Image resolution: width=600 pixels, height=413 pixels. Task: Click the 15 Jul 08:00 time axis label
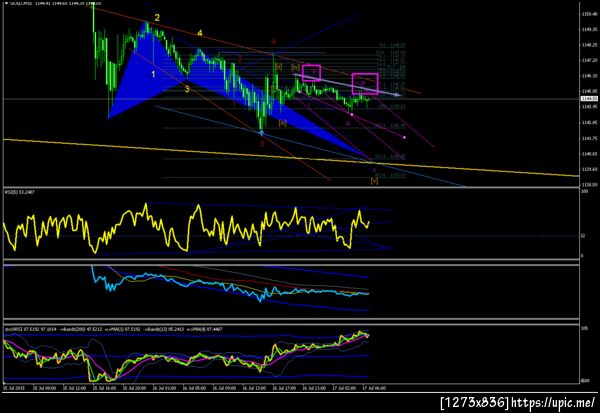point(44,388)
